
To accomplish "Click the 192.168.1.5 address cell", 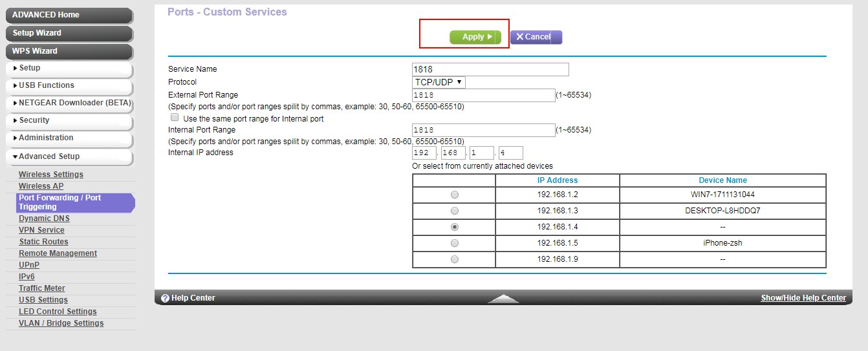I will click(x=558, y=243).
